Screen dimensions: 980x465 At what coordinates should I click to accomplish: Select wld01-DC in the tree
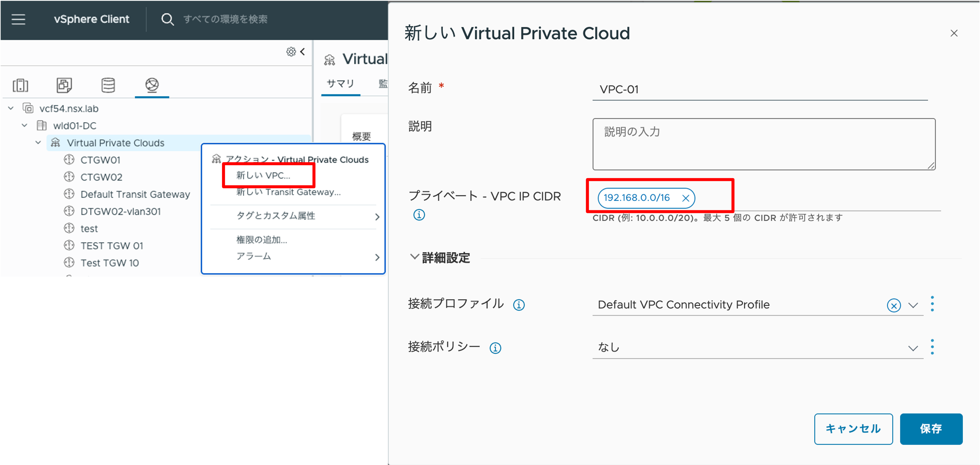tap(75, 126)
